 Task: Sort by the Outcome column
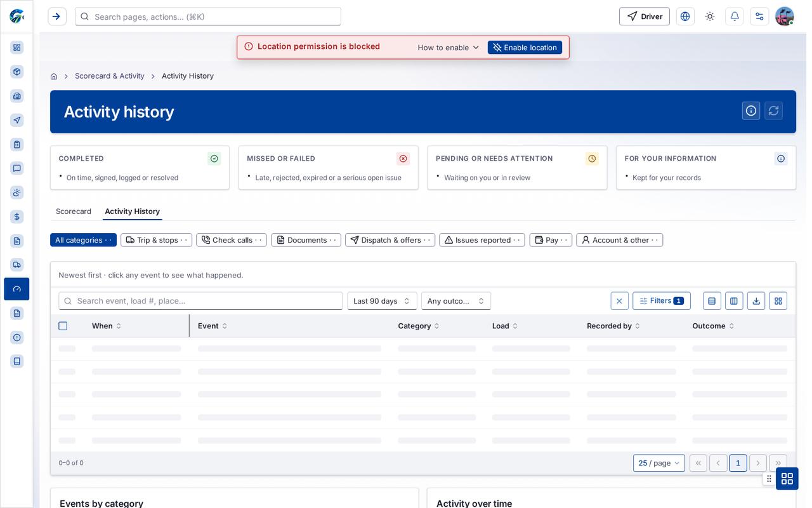click(713, 326)
